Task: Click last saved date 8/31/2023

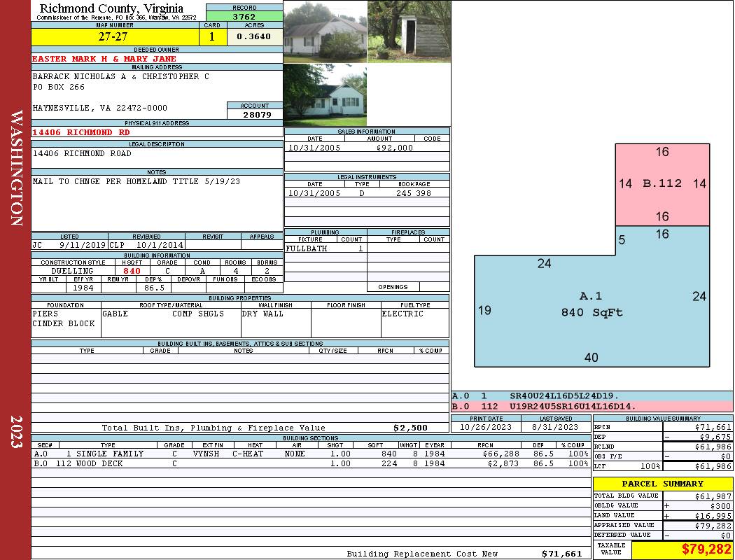Action: 555,428
